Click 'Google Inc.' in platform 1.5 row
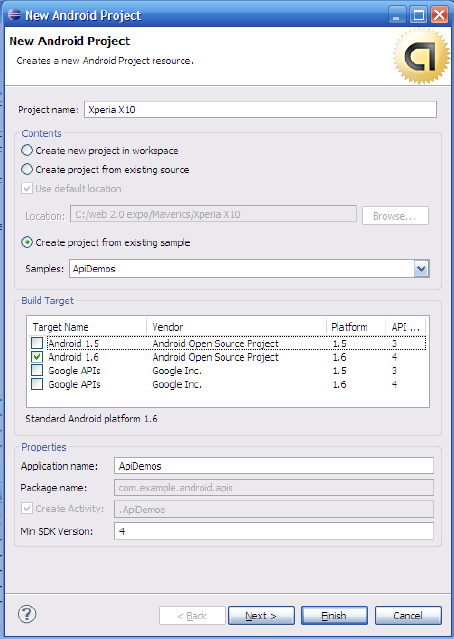Viewport: 454px width, 639px height. click(177, 370)
